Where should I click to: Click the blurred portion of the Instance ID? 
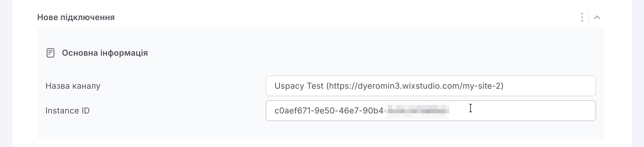pyautogui.click(x=417, y=111)
